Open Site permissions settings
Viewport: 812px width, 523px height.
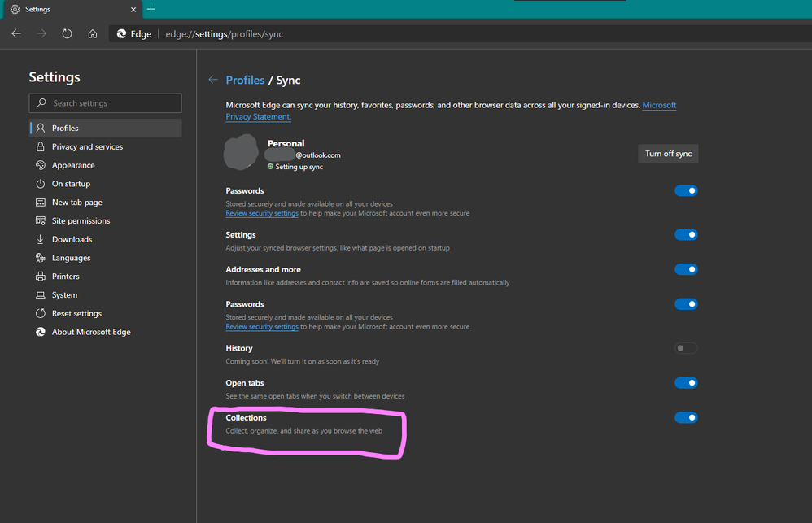(x=106, y=220)
